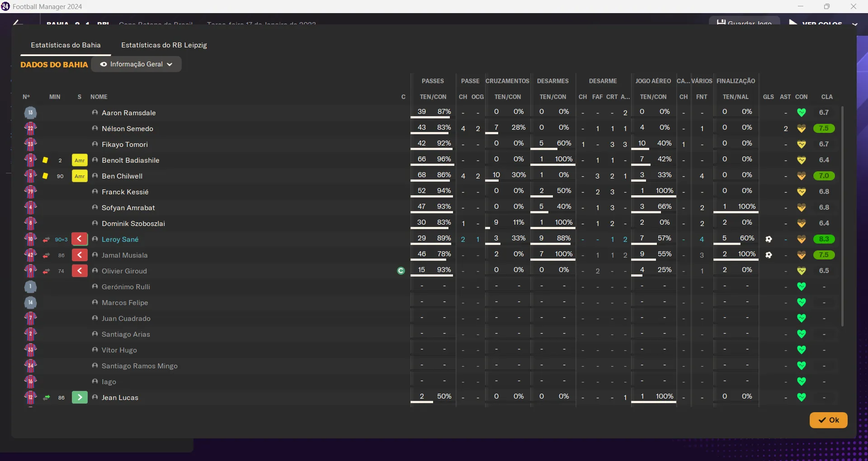
Task: Click Marcos Felipe's goalkeeper shirt icon
Action: click(x=30, y=302)
